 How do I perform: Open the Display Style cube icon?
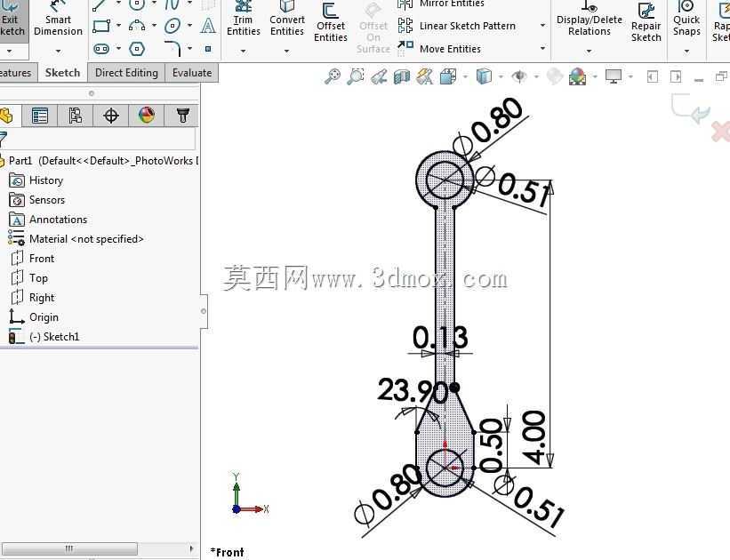click(x=485, y=76)
